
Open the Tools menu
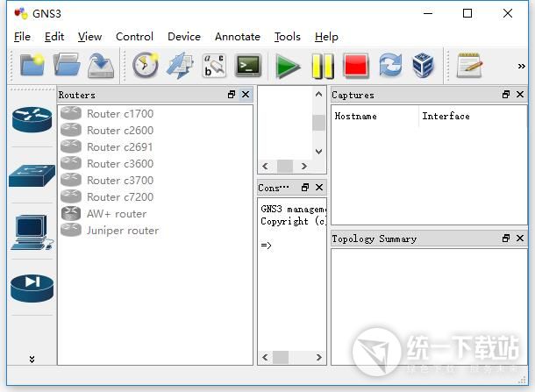(288, 37)
